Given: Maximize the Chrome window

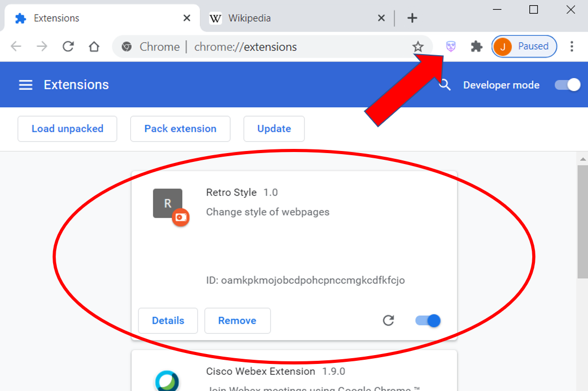Looking at the screenshot, I should 534,9.
